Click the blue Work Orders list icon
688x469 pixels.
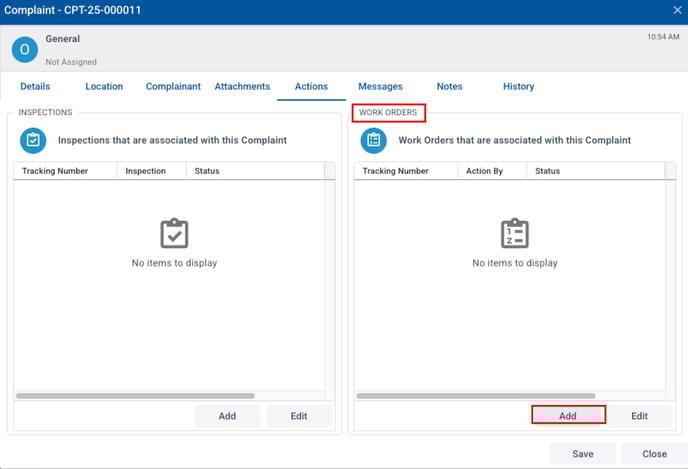click(x=374, y=141)
